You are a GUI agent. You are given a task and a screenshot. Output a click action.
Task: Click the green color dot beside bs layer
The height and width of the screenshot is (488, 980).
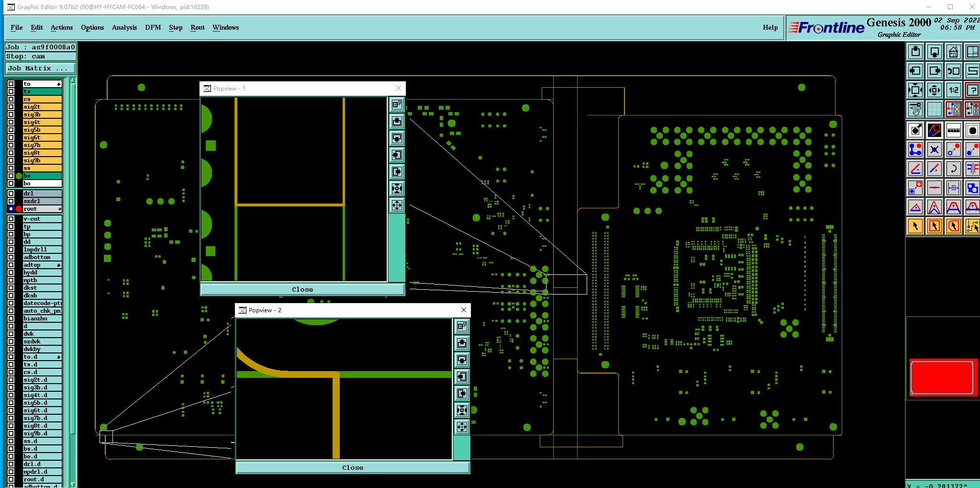(19, 176)
